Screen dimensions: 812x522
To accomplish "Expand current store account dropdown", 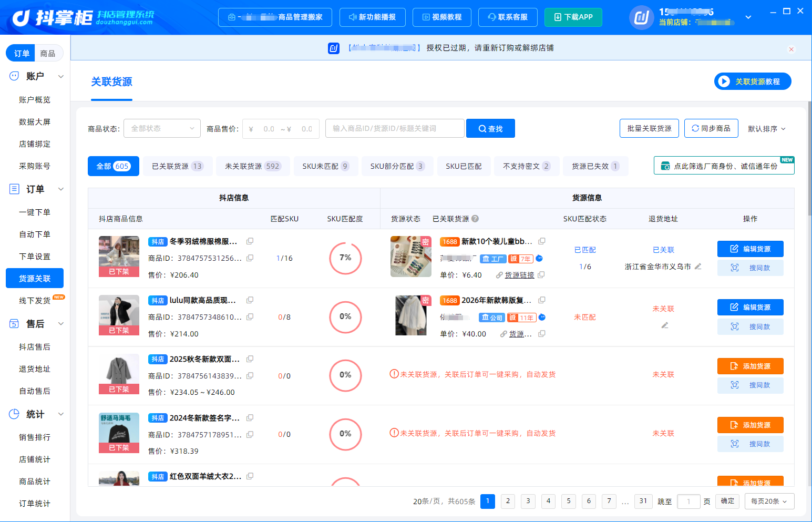I will point(748,17).
